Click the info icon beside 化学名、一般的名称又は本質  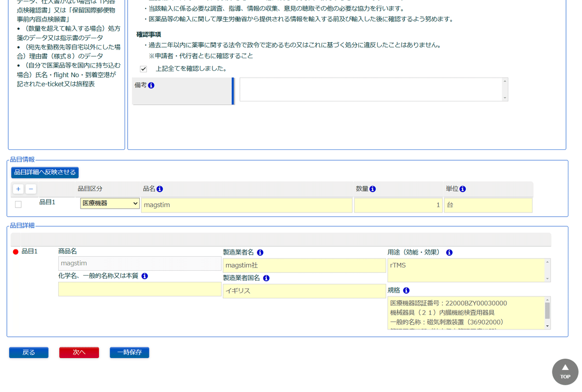(x=145, y=276)
